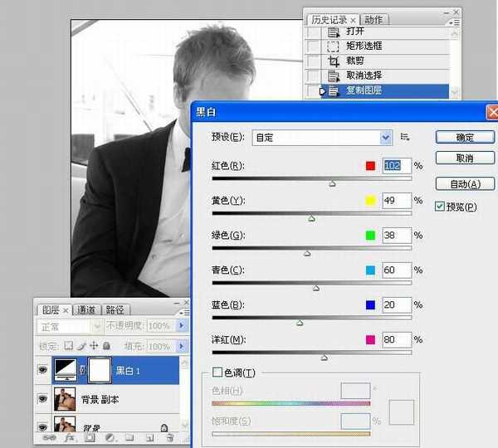The image size is (498, 448).
Task: Open the History panel flyout menu
Action: [x=453, y=24]
